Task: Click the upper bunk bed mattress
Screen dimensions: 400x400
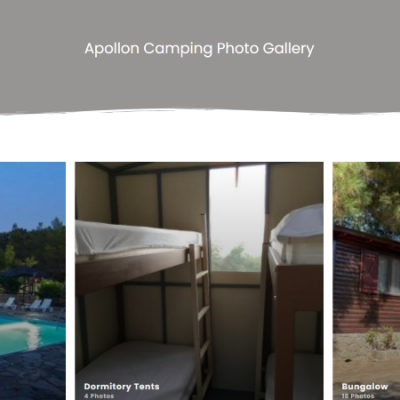Action: click(x=137, y=237)
